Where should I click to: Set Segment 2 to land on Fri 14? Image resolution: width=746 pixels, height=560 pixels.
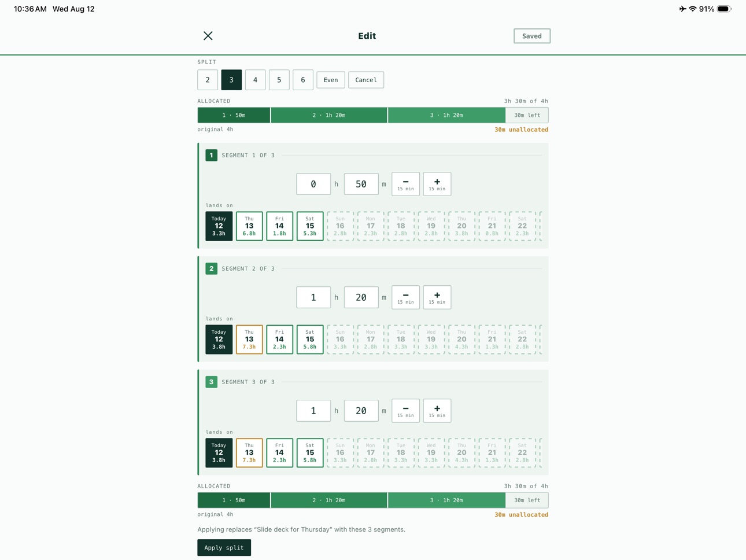click(279, 339)
